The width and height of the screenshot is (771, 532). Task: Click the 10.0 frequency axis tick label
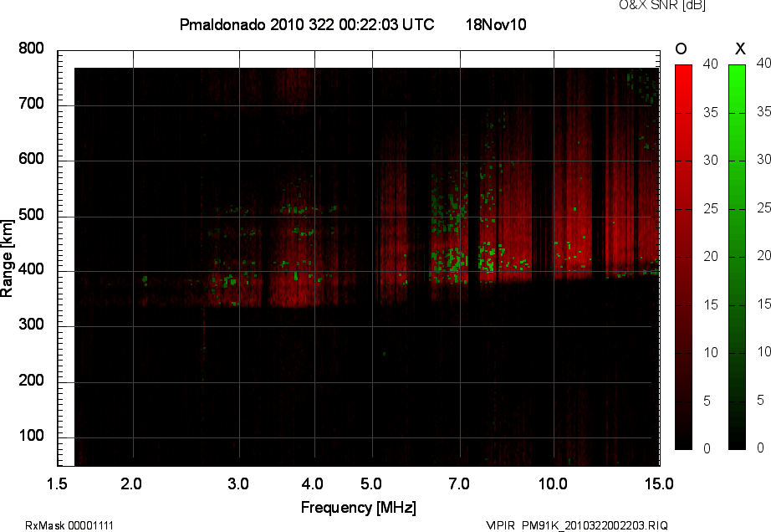(x=553, y=483)
